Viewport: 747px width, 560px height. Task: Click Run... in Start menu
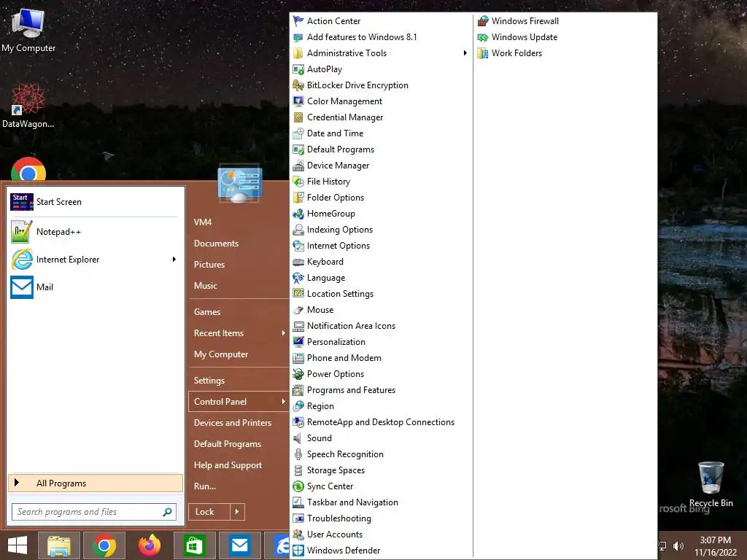[205, 486]
